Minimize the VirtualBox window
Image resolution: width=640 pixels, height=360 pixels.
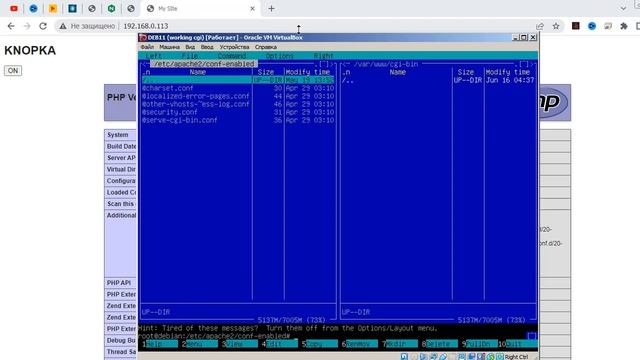click(516, 38)
